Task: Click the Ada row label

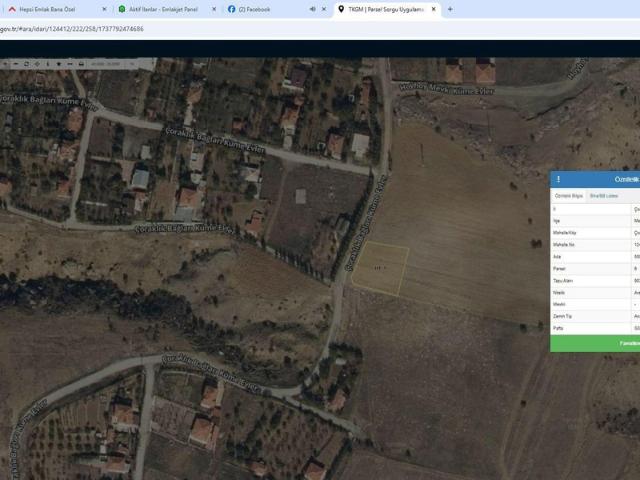Action: coord(557,257)
